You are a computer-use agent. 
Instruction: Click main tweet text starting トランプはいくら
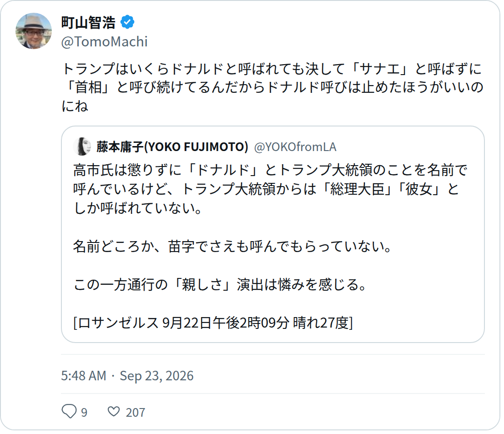click(272, 87)
